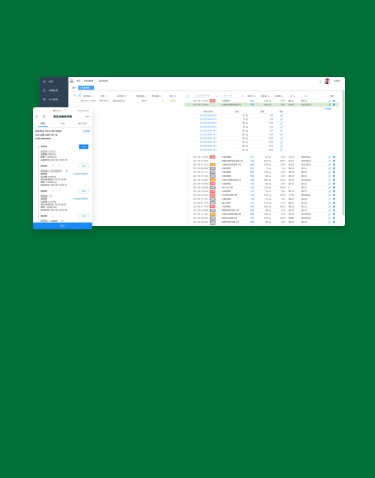The height and width of the screenshot is (478, 375).
Task: Click the user avatar in top right
Action: tap(327, 81)
